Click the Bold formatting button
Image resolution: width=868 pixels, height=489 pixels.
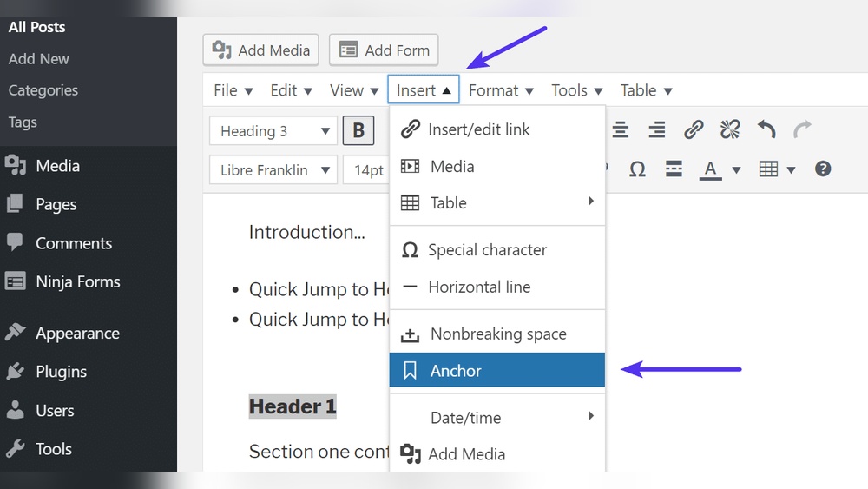point(358,130)
